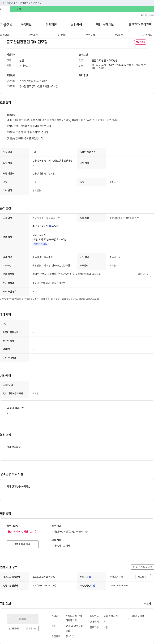Viewport: 154px width, 644px height.
Task: Click the 인근 전철역 value 의왕 1번출구
Action: (x=49, y=283)
